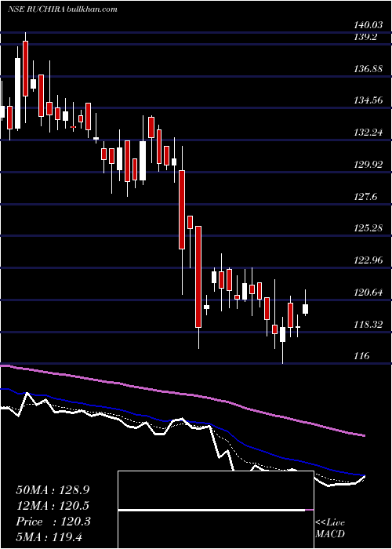This screenshot has width=392, height=549.
Task: Click the 12MA : 120.5 readout
Action: (53, 506)
